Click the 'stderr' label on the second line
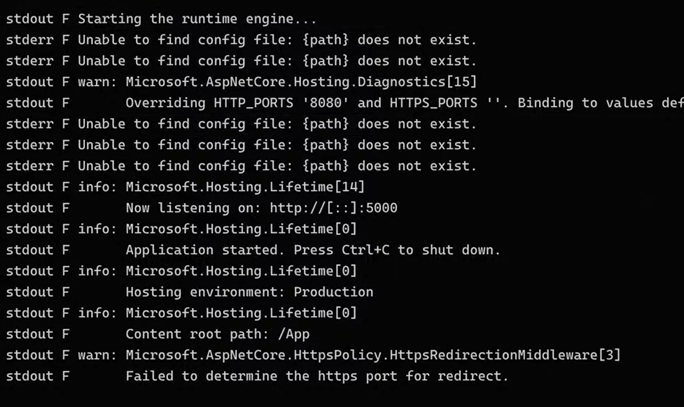 29,40
